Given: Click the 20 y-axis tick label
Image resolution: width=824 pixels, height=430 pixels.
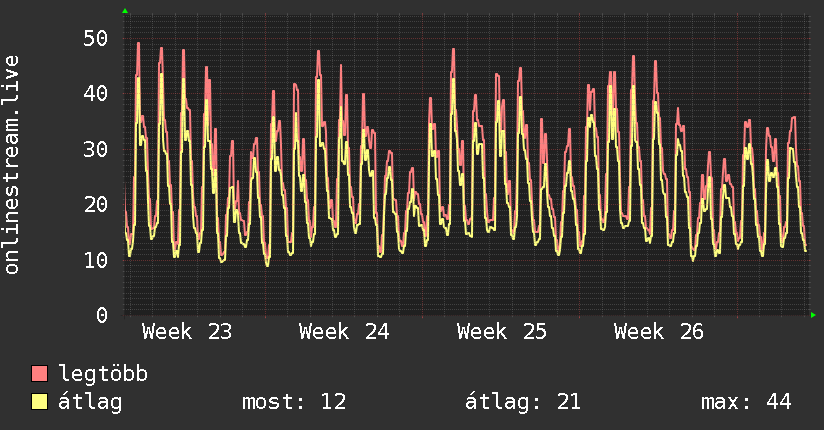Looking at the screenshot, I should click(96, 204).
